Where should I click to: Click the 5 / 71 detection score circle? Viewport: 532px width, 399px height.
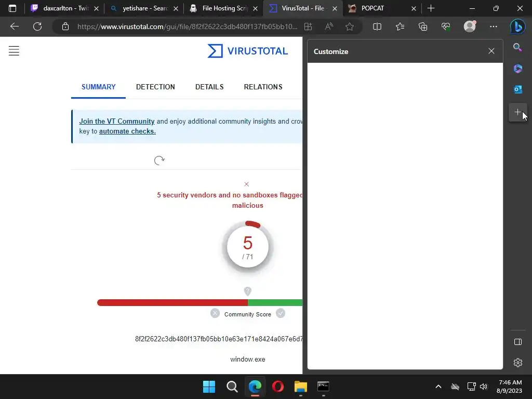click(x=248, y=246)
